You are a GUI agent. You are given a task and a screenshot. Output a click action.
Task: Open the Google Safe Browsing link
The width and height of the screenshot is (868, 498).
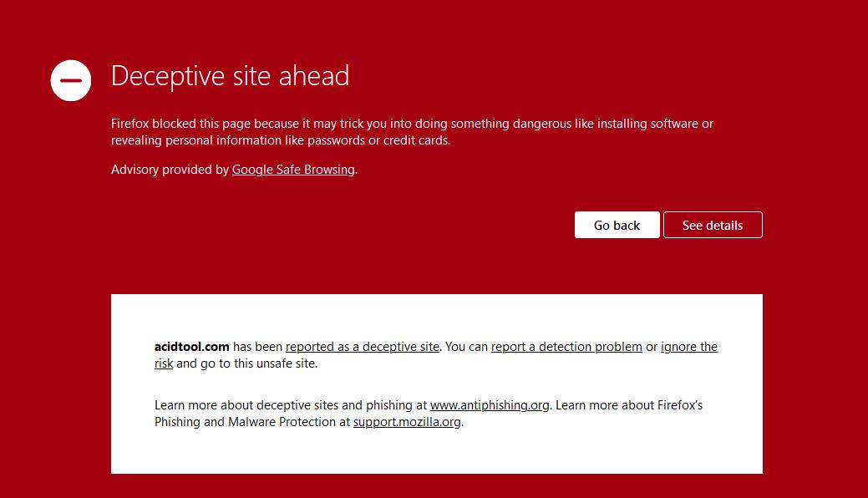pyautogui.click(x=293, y=170)
